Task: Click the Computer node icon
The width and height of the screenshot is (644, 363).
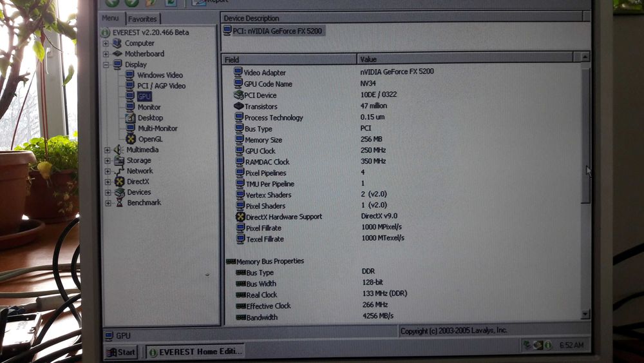Action: point(117,43)
